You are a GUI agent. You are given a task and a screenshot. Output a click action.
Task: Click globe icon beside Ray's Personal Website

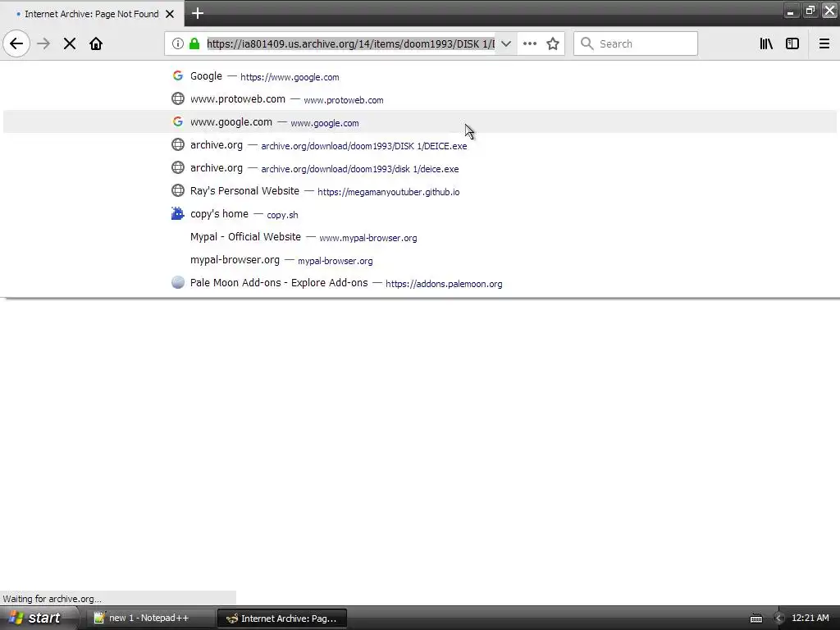(x=178, y=190)
